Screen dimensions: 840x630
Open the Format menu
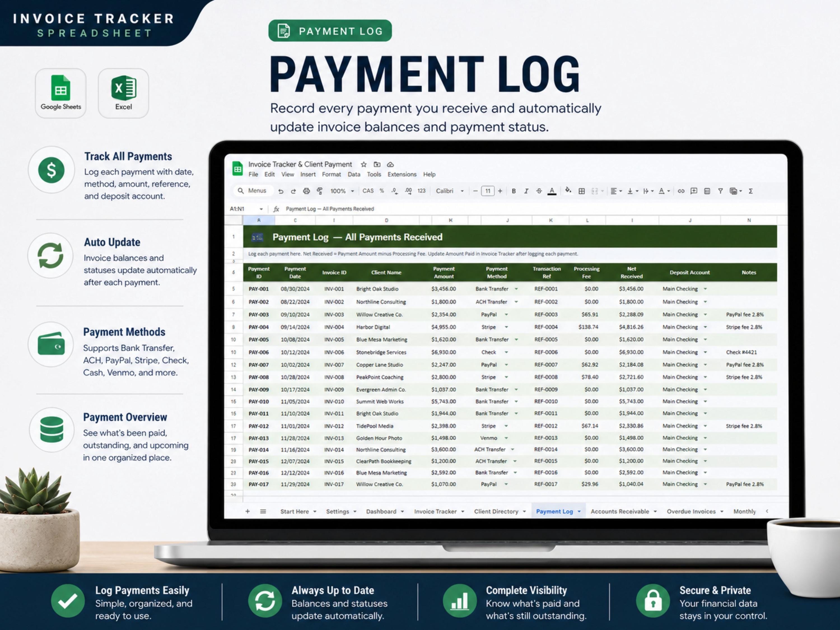[332, 174]
